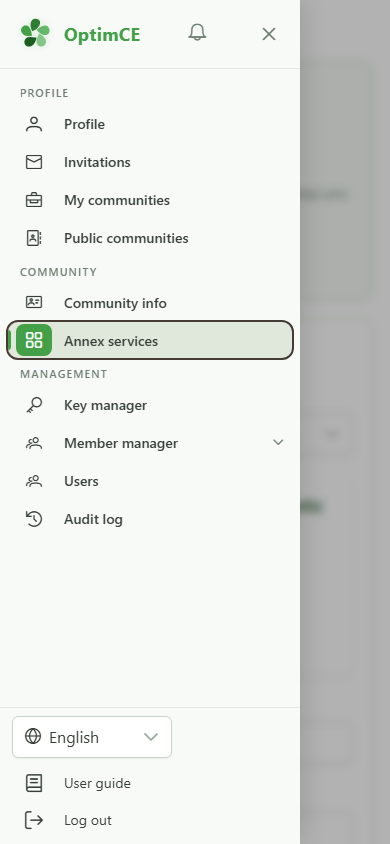Image resolution: width=390 pixels, height=844 pixels.
Task: Click the User guide book icon
Action: click(34, 783)
